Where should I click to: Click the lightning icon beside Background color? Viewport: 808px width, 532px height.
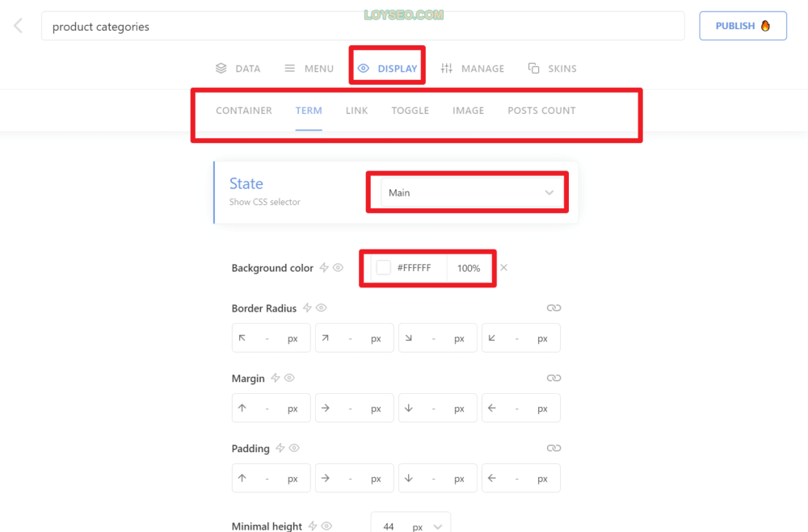[x=324, y=267]
